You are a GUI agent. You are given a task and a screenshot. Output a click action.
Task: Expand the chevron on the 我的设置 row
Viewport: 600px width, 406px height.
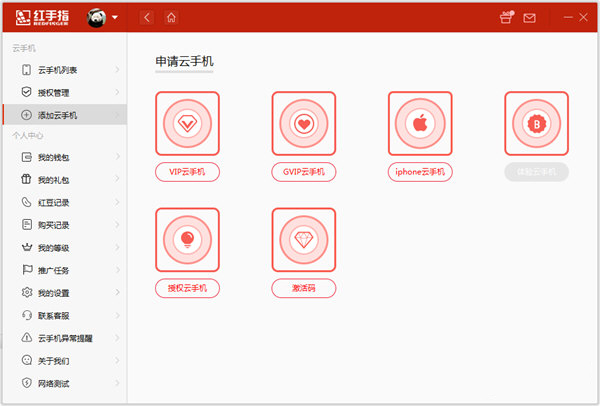[117, 292]
